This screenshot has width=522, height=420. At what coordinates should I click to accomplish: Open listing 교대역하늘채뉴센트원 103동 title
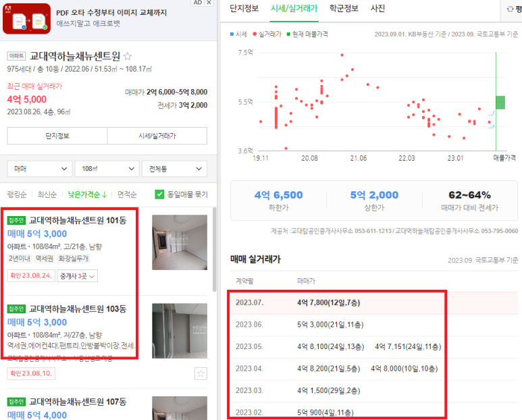coord(78,309)
